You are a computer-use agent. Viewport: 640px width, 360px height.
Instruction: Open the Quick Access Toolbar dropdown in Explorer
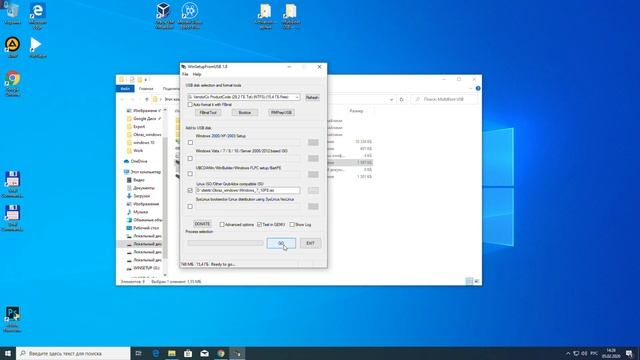[x=146, y=80]
